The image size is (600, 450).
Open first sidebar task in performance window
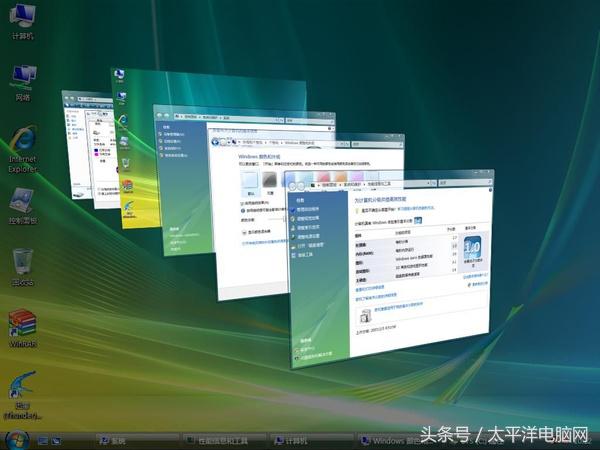(x=305, y=209)
